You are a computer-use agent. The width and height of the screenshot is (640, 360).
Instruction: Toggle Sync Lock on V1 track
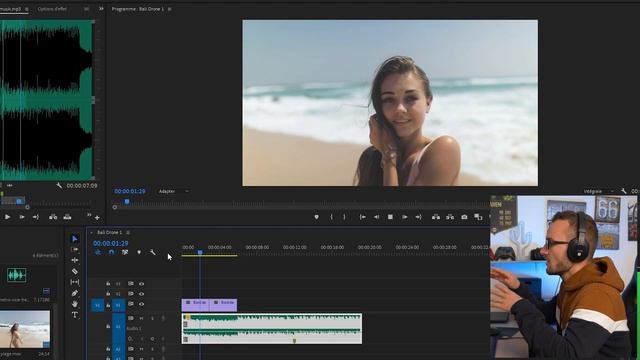pos(131,304)
